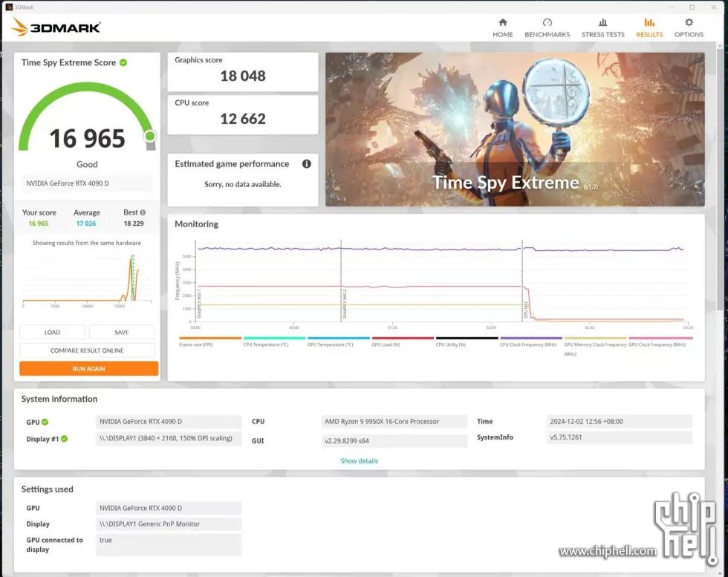
Task: Click the CPU score value 12 662
Action: tap(243, 119)
